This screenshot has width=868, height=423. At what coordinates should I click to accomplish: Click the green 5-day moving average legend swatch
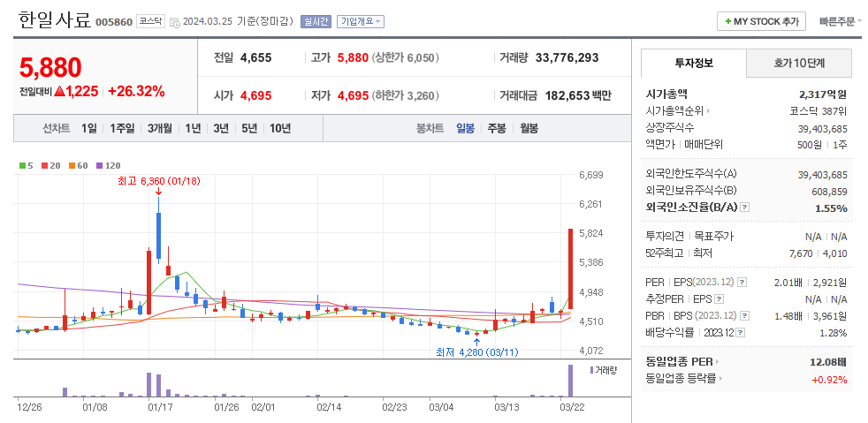[x=22, y=165]
